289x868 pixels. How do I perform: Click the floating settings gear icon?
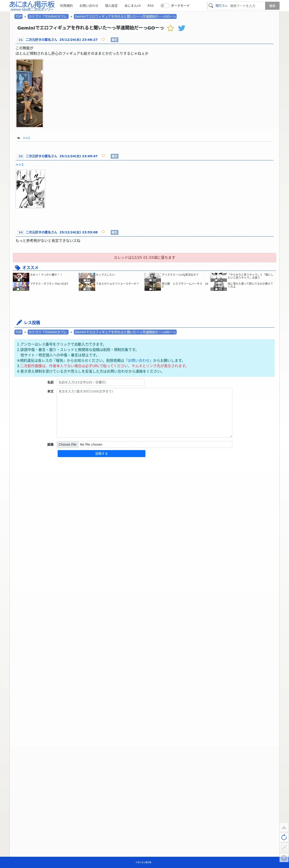point(284,858)
